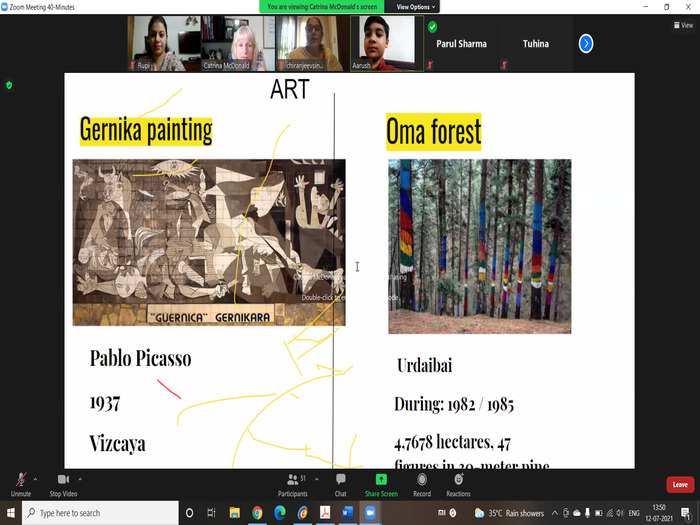The height and width of the screenshot is (525, 700).
Task: Click the taskbar search box
Action: coord(100,513)
